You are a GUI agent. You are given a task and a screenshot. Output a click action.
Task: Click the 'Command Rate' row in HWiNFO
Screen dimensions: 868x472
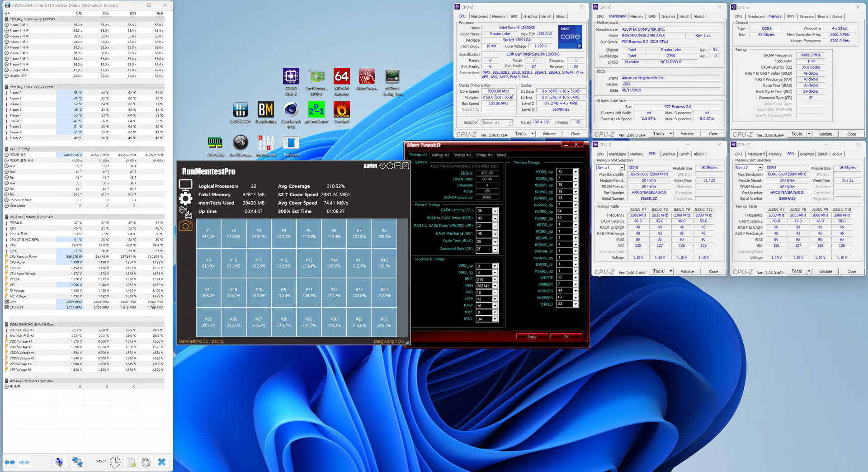pos(84,200)
